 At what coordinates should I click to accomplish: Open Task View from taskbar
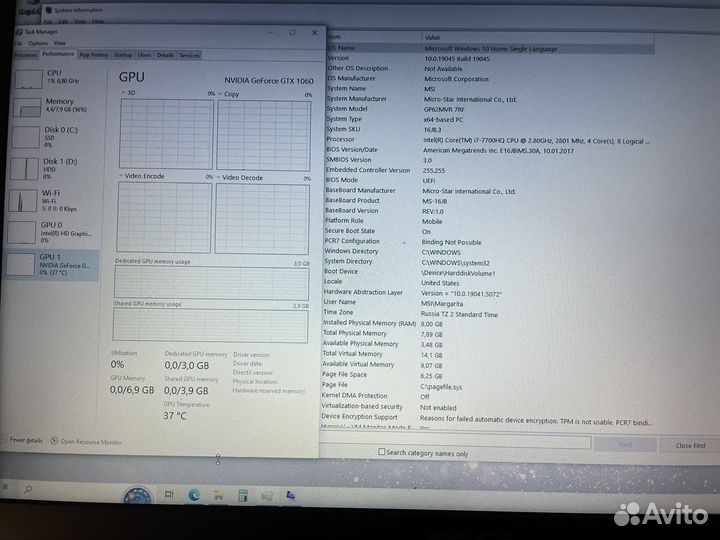pyautogui.click(x=169, y=494)
